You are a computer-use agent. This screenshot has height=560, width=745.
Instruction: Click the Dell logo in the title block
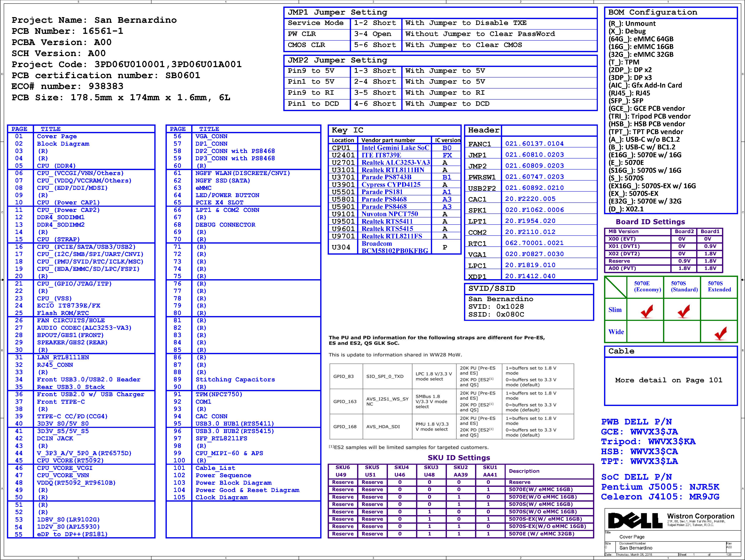[x=635, y=521]
